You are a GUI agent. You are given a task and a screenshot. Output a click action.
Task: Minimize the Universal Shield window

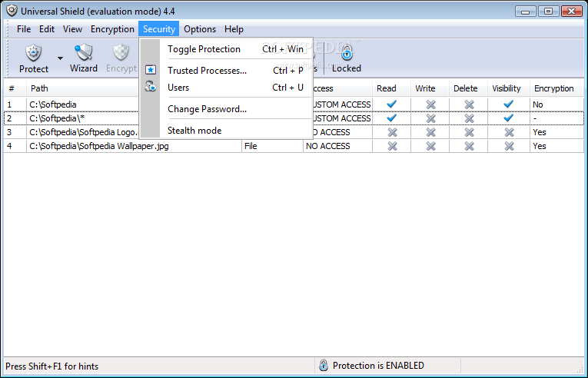tap(525, 12)
